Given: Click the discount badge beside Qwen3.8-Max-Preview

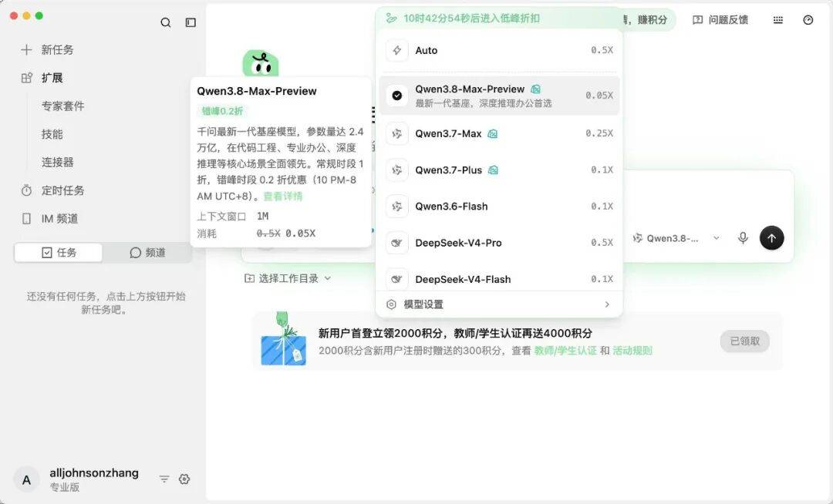Looking at the screenshot, I should 535,89.
